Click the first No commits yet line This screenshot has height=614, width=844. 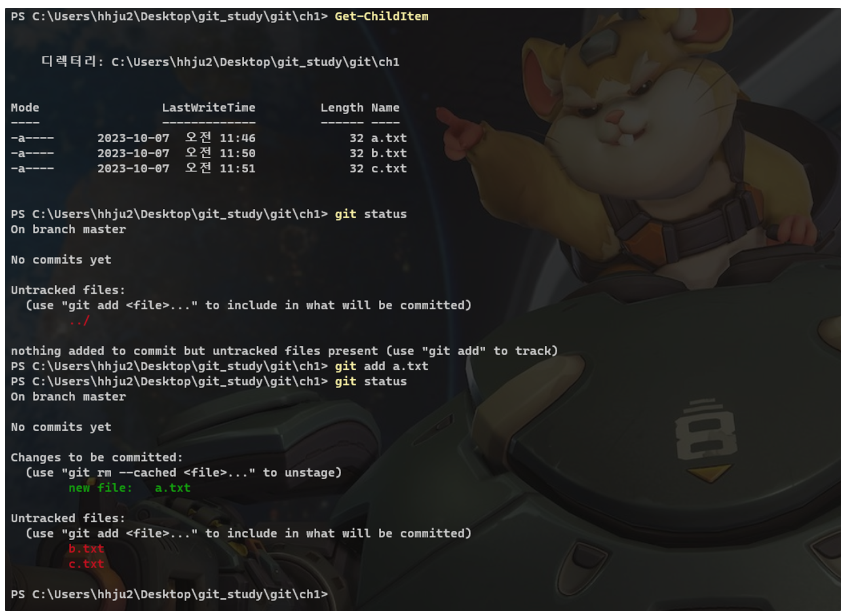[x=61, y=260]
